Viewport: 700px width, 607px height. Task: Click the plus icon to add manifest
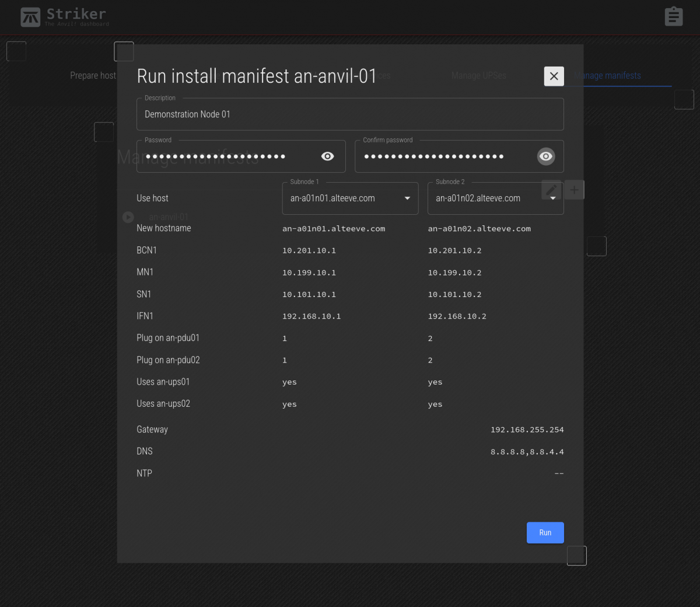(575, 190)
